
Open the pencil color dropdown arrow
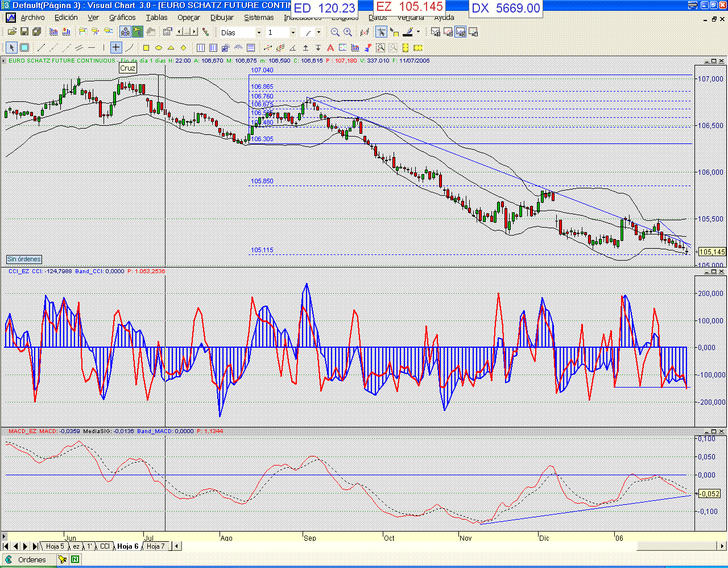[418, 32]
